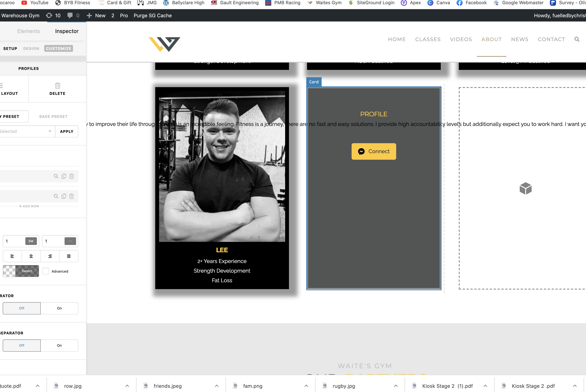Click the Apply preset button
Viewport: 586px width, 392px height.
coord(66,131)
